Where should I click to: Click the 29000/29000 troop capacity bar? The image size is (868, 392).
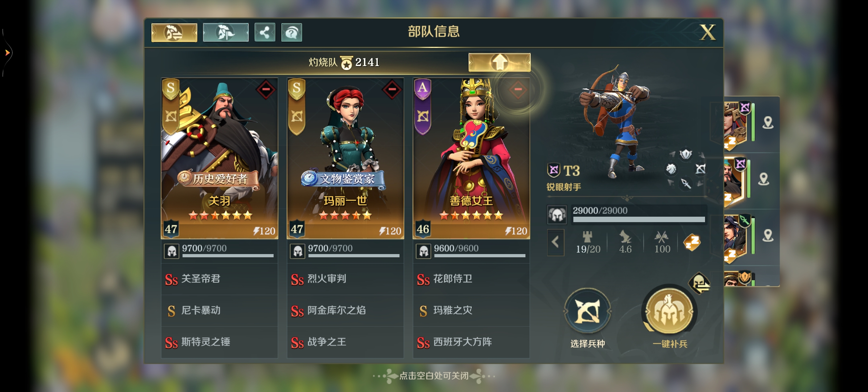point(639,215)
